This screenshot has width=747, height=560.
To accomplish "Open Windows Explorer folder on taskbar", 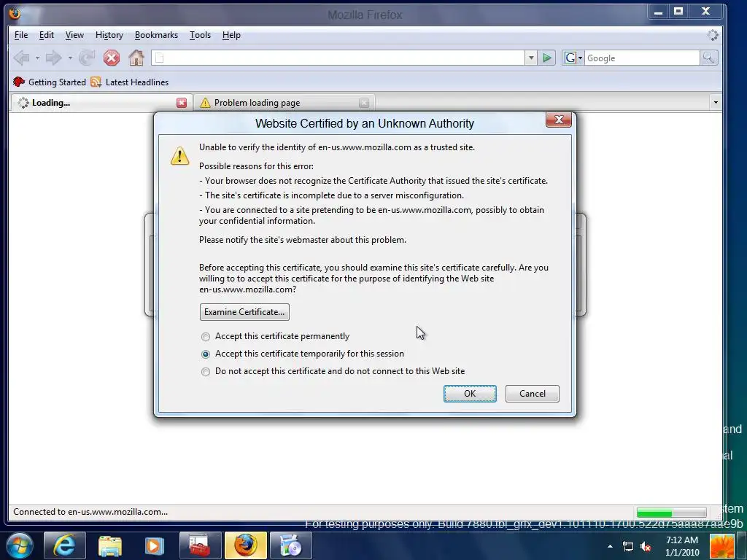I will coord(110,545).
